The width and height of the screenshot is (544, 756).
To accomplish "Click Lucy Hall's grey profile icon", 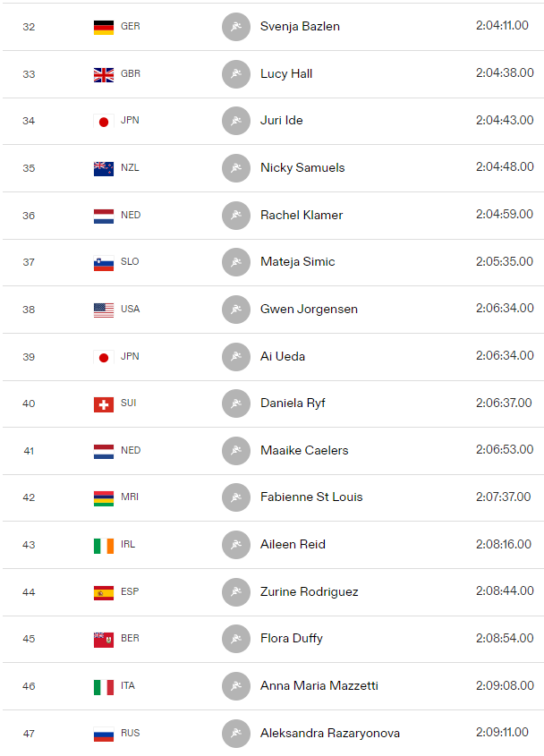I will [236, 74].
